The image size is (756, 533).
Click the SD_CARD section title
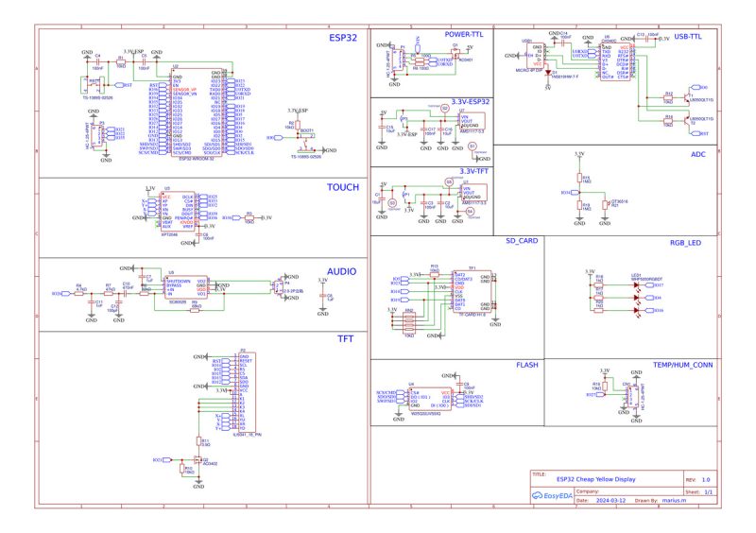coord(522,241)
